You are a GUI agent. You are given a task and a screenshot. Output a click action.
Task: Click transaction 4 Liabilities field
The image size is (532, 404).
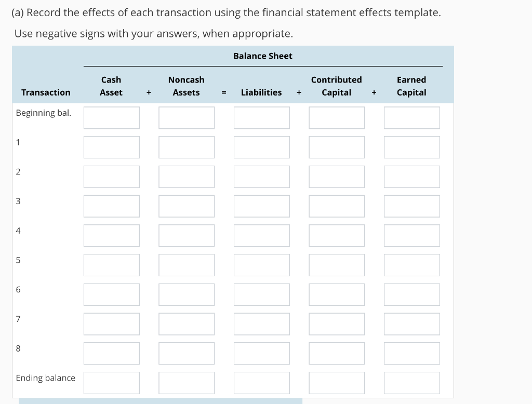(261, 235)
